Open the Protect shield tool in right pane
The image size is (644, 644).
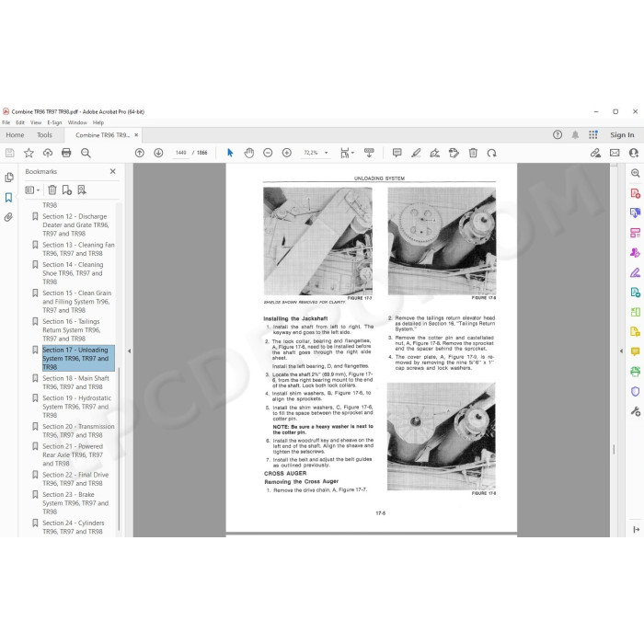(635, 391)
